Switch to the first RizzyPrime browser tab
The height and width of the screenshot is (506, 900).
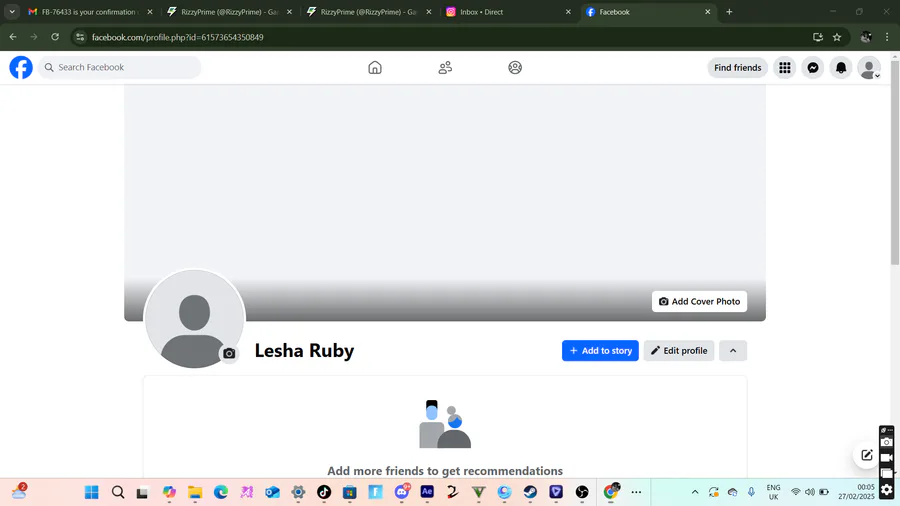[229, 11]
